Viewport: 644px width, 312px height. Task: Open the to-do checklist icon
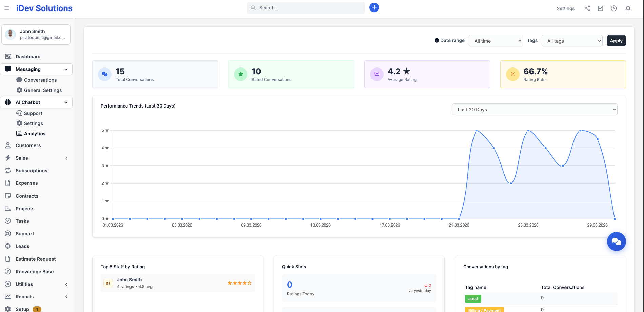pyautogui.click(x=600, y=8)
